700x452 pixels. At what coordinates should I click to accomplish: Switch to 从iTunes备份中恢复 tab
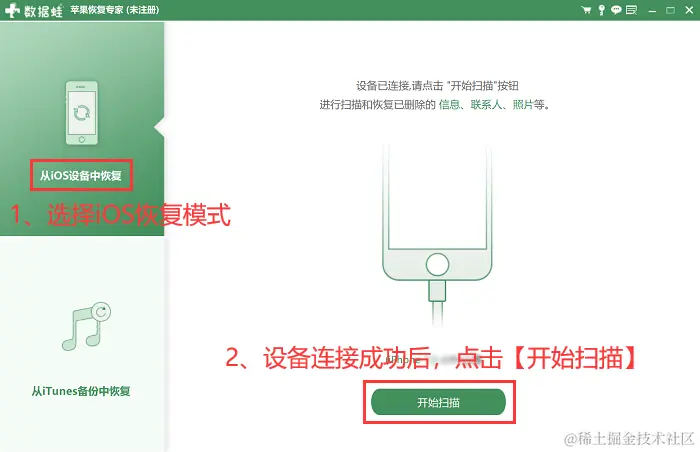click(81, 391)
